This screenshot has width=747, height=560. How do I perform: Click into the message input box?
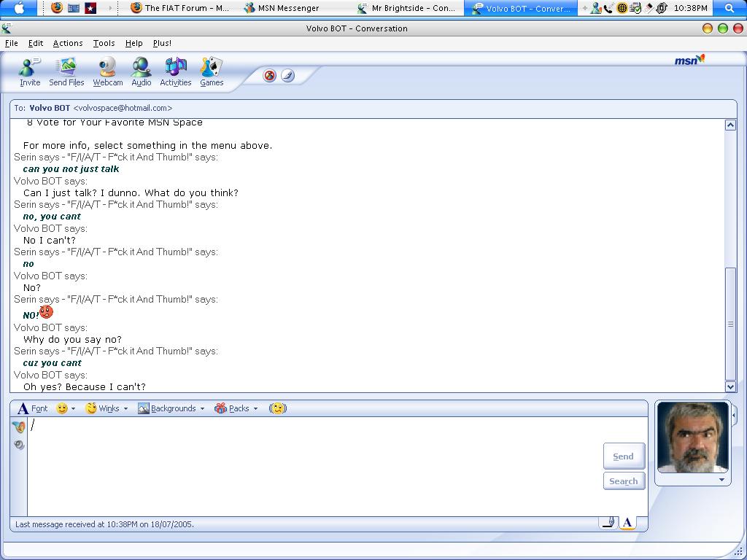314,467
